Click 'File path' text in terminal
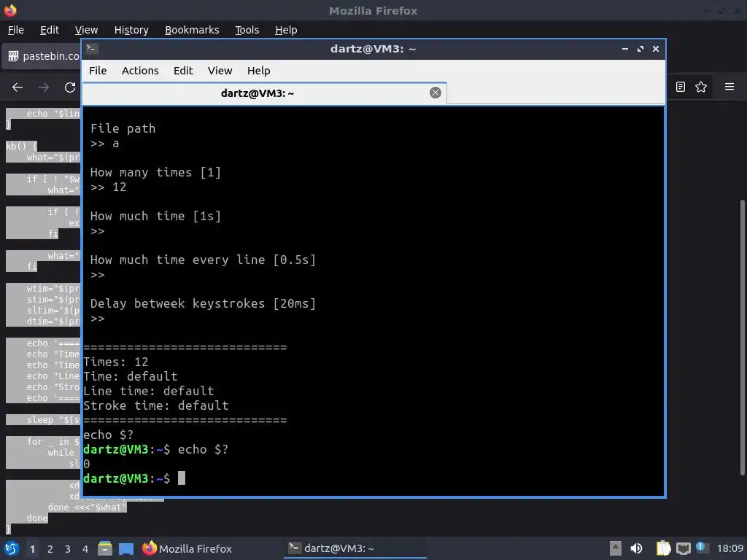 [x=123, y=128]
